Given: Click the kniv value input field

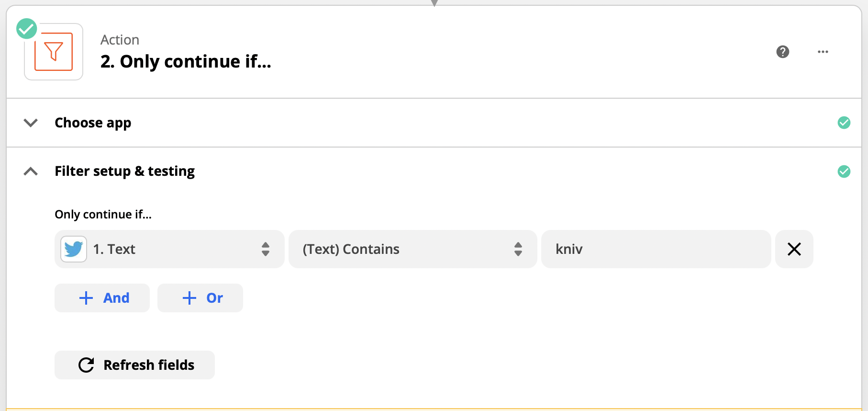Looking at the screenshot, I should pyautogui.click(x=656, y=249).
